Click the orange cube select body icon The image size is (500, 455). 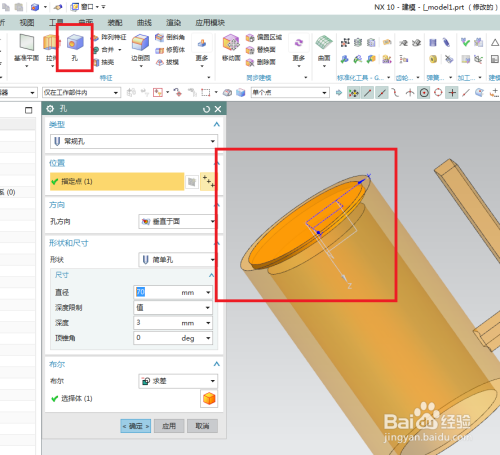(209, 398)
